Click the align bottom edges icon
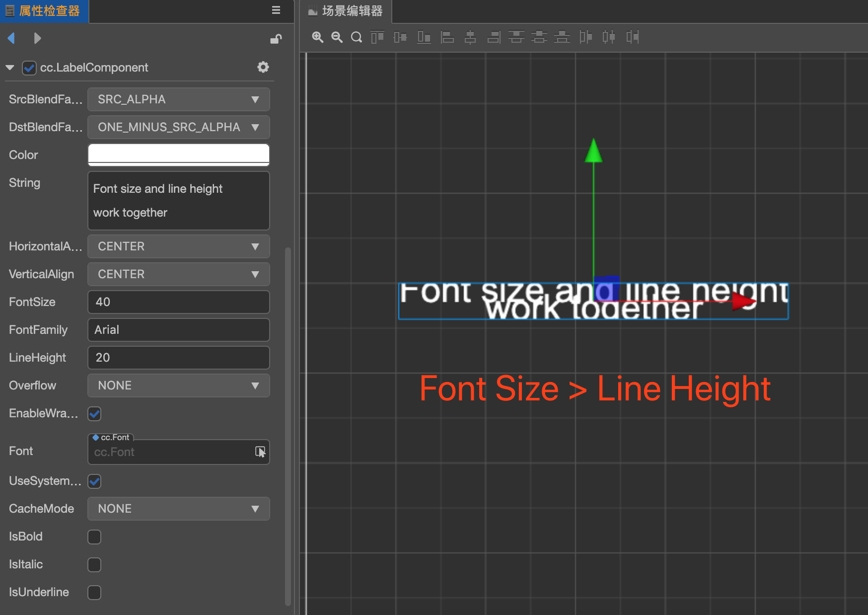Image resolution: width=868 pixels, height=615 pixels. [424, 37]
